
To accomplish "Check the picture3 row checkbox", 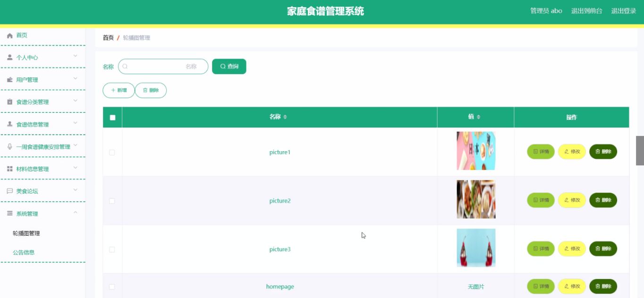I will (112, 249).
